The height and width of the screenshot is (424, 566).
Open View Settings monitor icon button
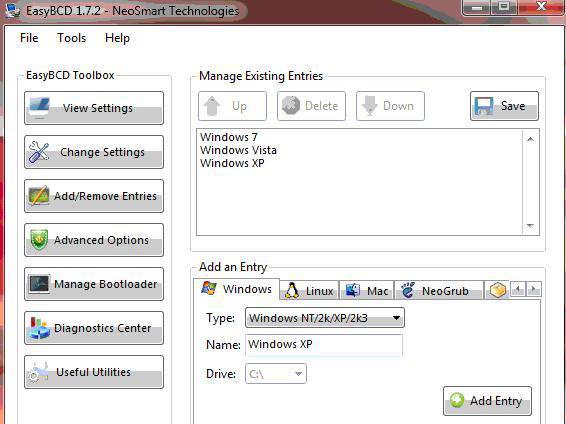point(39,108)
